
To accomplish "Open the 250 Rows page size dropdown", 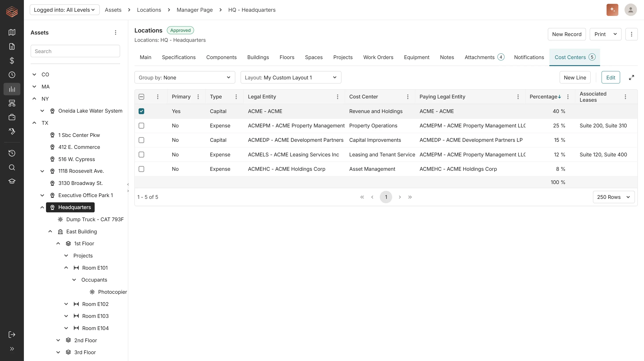I will (x=613, y=197).
